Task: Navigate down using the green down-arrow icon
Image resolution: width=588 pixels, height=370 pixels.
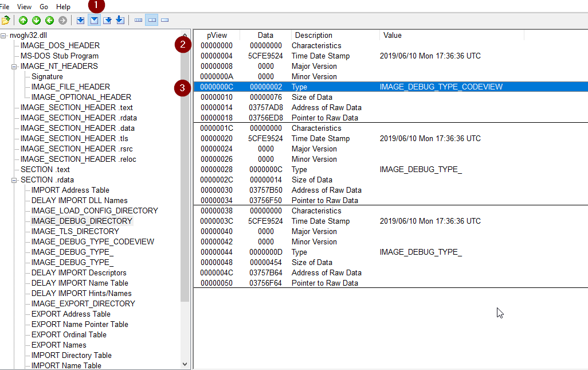Action: tap(36, 20)
